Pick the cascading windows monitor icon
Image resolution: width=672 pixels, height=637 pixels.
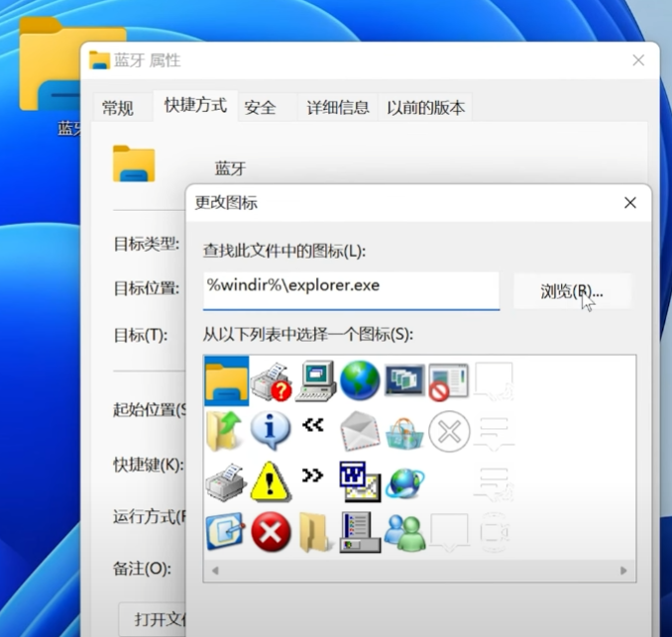[x=404, y=380]
